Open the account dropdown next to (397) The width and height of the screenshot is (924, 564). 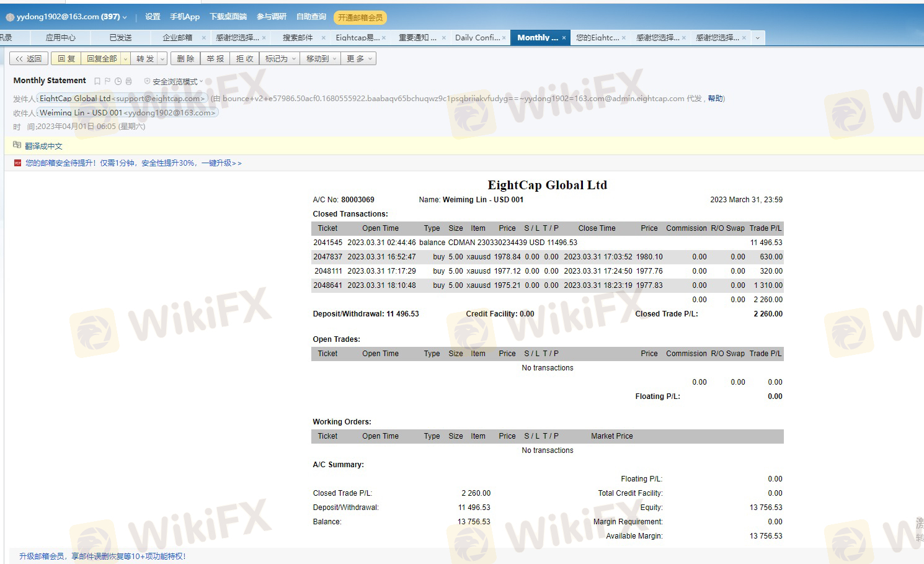pyautogui.click(x=125, y=17)
